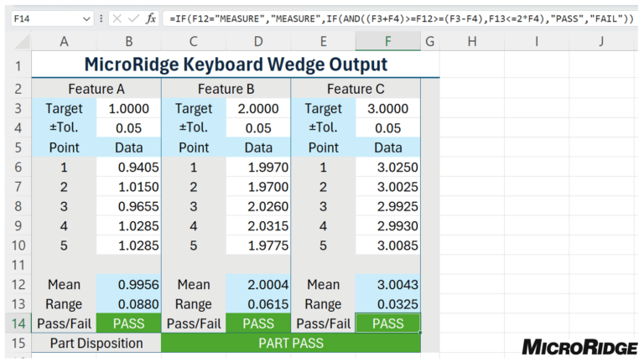Click the 'Feature A' header cell

pos(96,89)
